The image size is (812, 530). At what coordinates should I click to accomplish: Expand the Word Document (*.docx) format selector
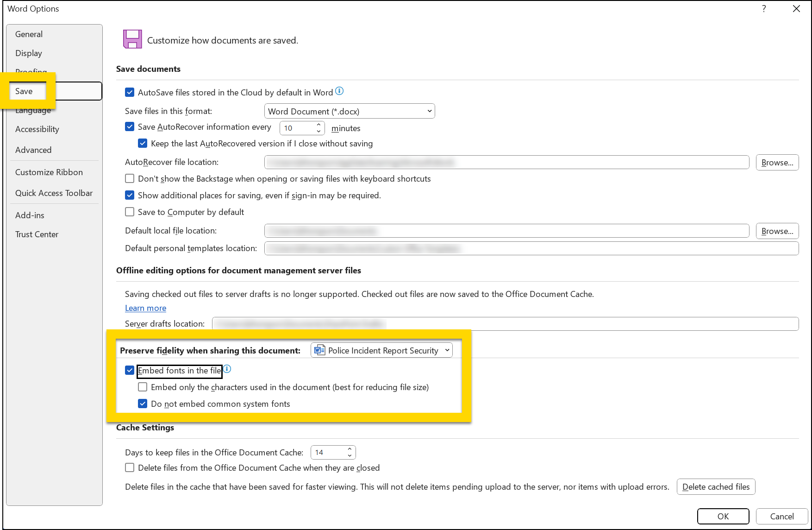[x=429, y=111]
